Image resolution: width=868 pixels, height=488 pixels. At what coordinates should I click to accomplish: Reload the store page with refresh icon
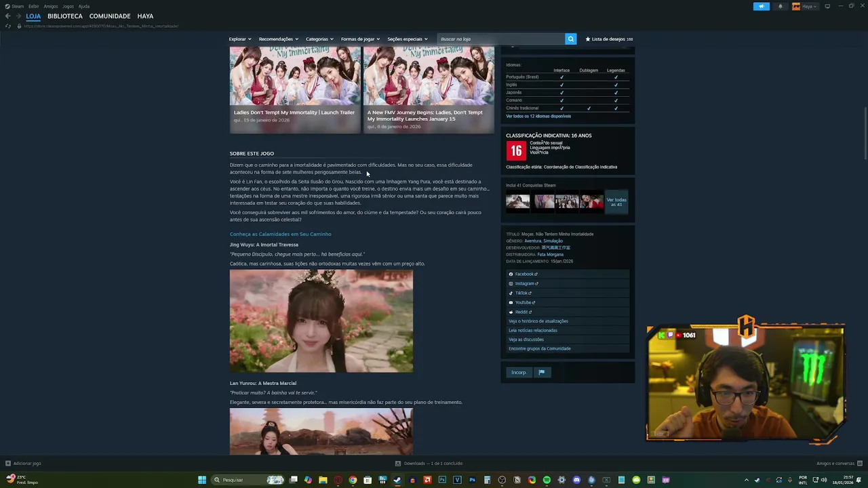point(8,26)
